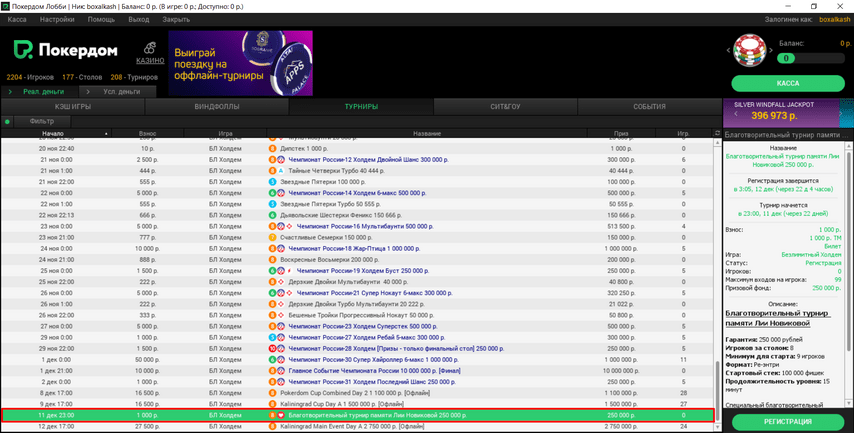Open the Касса menu
This screenshot has width=854, height=433.
tap(17, 19)
